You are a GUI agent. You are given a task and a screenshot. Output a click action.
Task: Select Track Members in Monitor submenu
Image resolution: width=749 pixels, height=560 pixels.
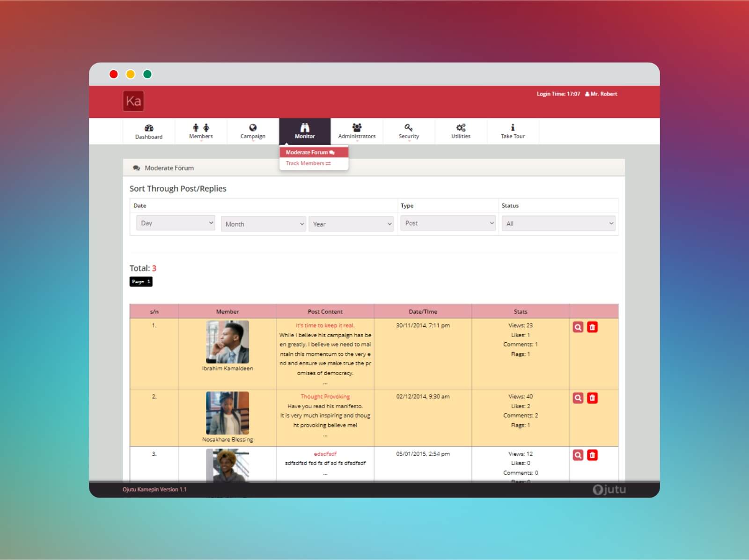point(314,163)
